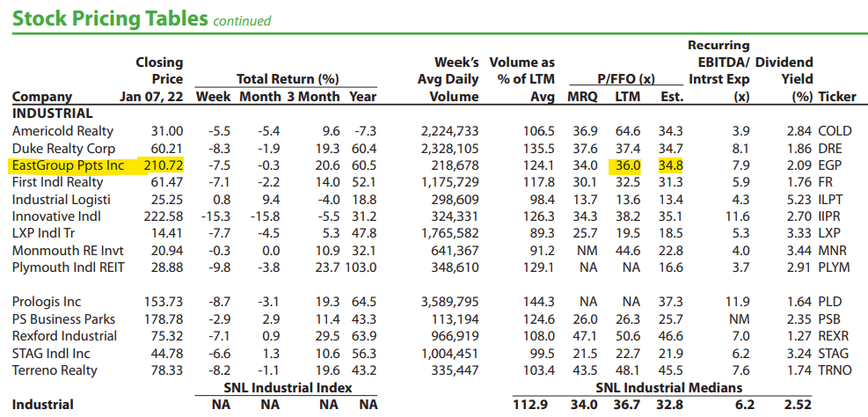Click the 'Total Return (%)' column group header

pos(288,80)
